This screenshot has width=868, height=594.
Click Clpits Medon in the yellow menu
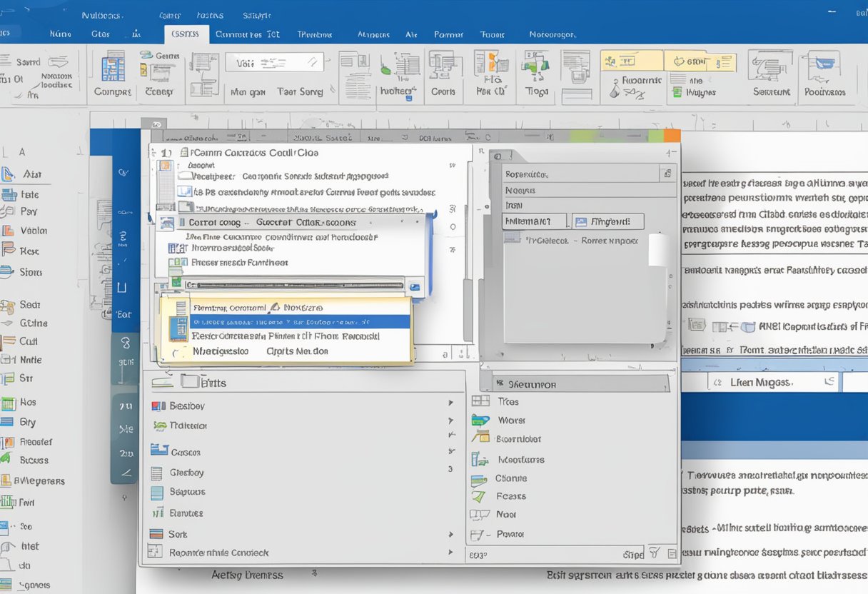click(x=297, y=351)
